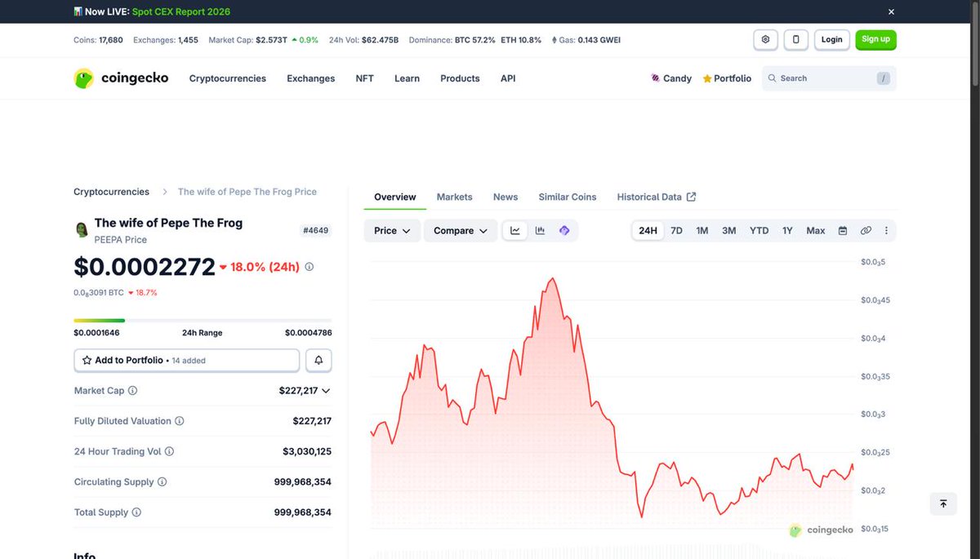Open the Exchanges menu
This screenshot has height=559, width=980.
[310, 78]
